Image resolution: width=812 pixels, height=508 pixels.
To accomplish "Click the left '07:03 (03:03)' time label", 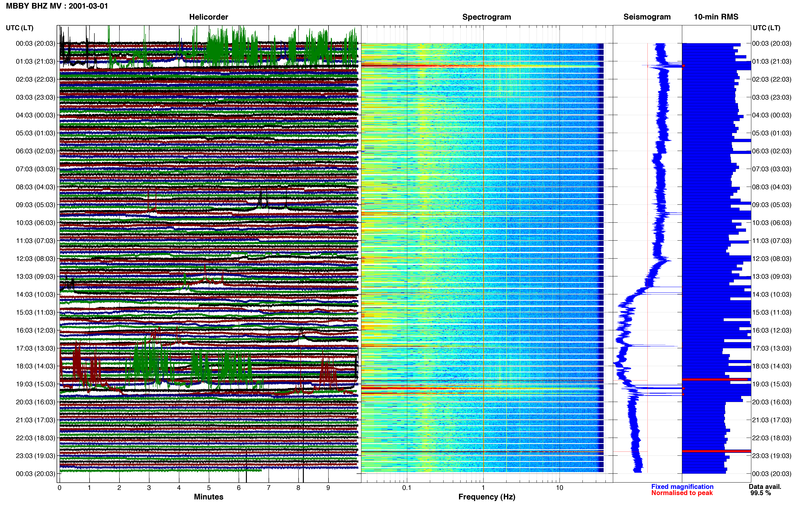I will 36,169.
